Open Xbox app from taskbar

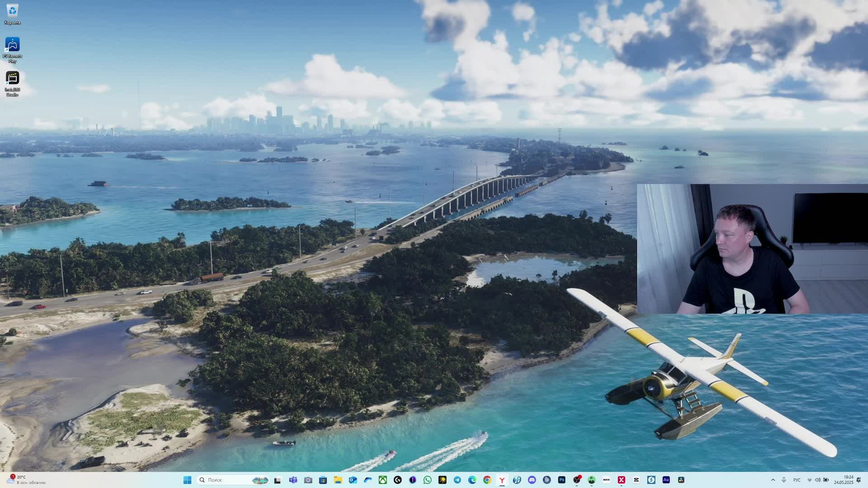[x=382, y=480]
